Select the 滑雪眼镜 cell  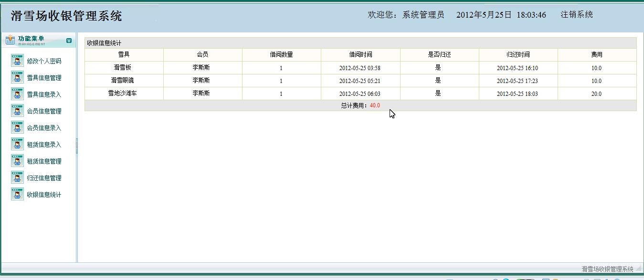pyautogui.click(x=124, y=81)
